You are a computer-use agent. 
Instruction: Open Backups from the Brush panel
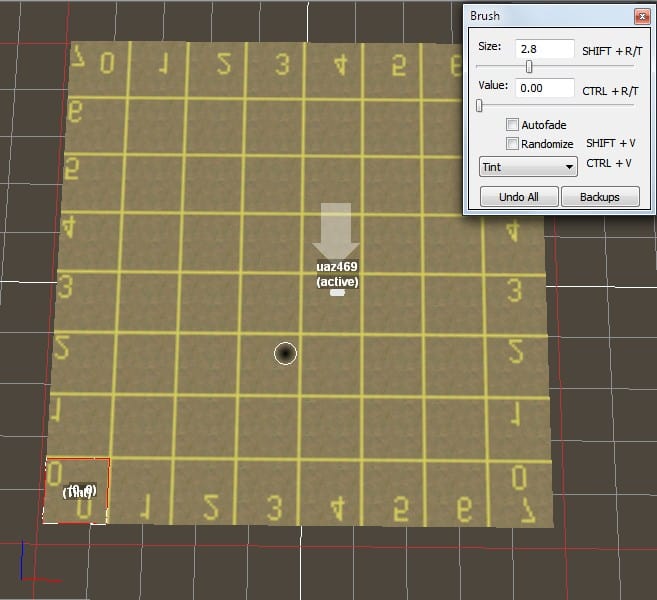click(x=600, y=197)
